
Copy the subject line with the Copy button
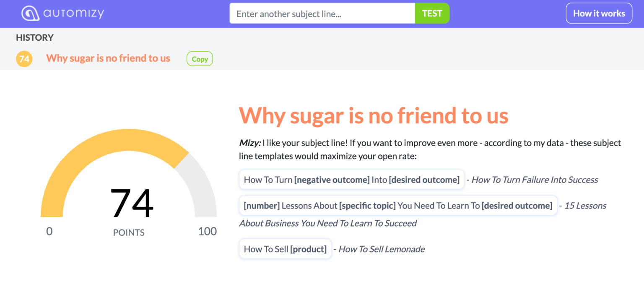pos(200,59)
